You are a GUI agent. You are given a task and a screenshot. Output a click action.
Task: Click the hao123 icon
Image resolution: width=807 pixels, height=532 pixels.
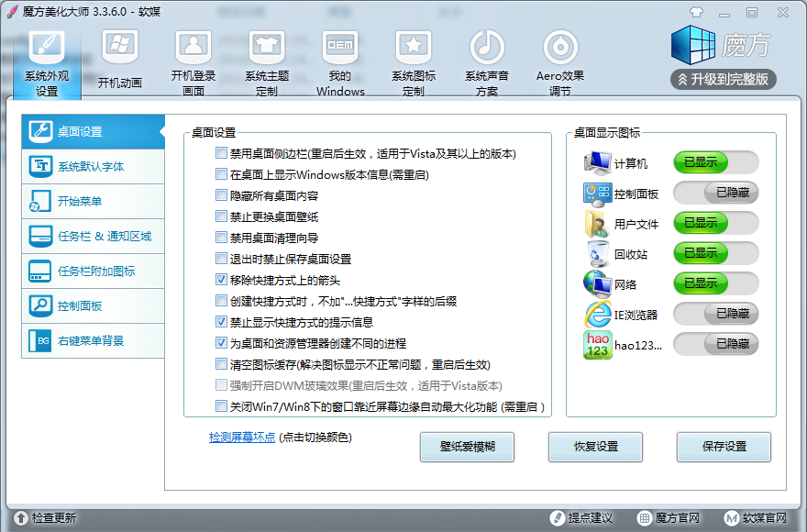point(598,345)
